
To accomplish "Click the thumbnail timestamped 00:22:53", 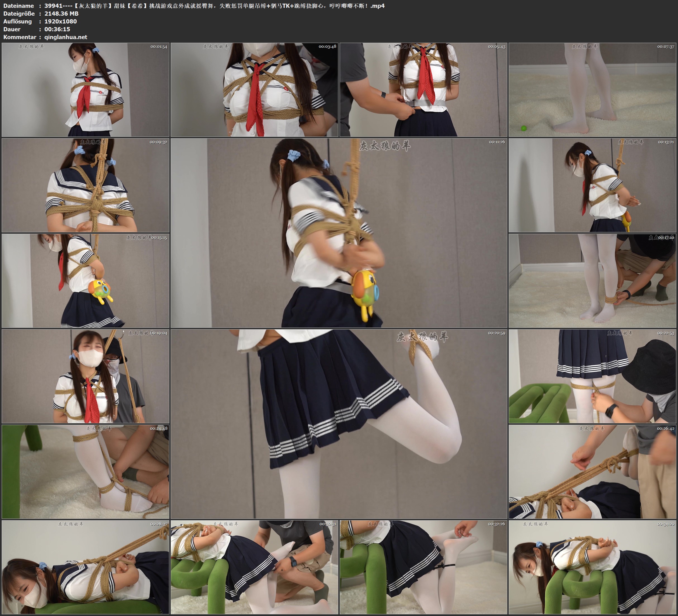I will pyautogui.click(x=592, y=376).
